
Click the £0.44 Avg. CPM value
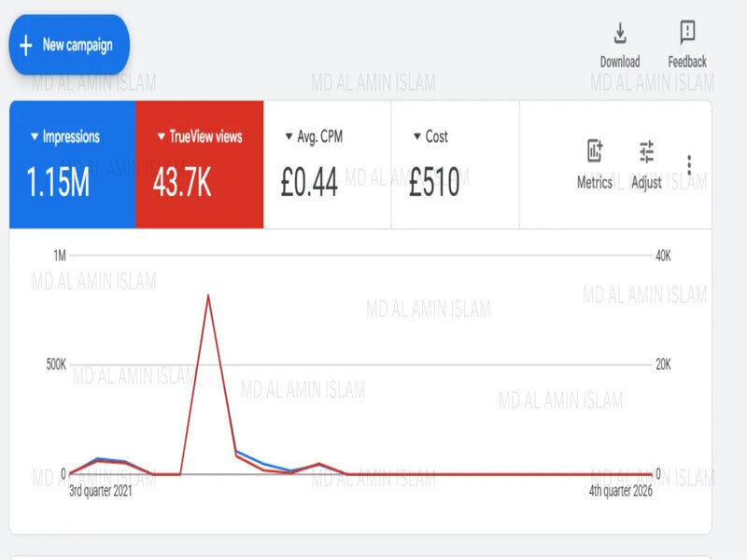[309, 182]
